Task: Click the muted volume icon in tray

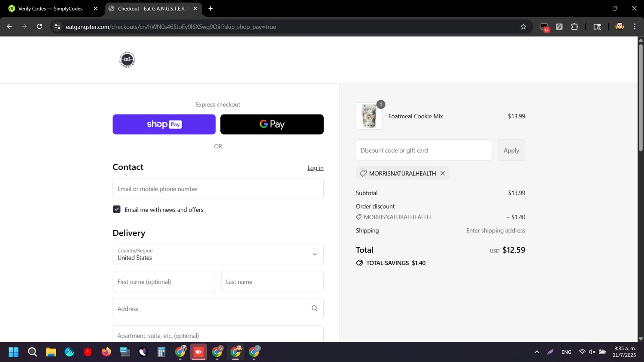Action: click(592, 352)
